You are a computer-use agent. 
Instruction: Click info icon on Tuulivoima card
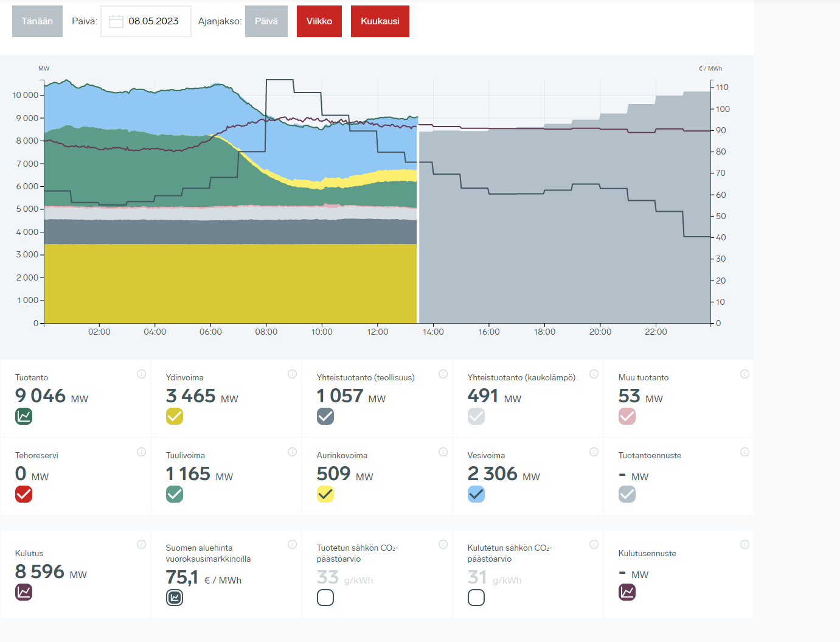click(x=292, y=452)
